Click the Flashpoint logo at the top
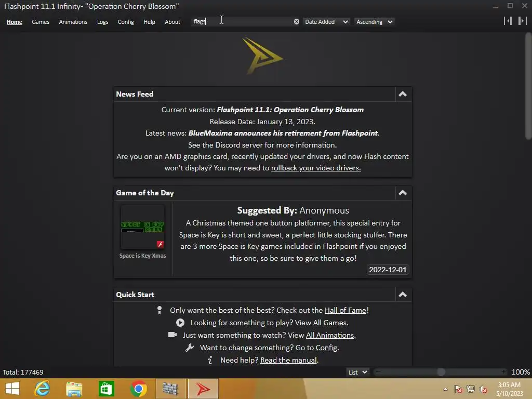532x399 pixels. 262,56
